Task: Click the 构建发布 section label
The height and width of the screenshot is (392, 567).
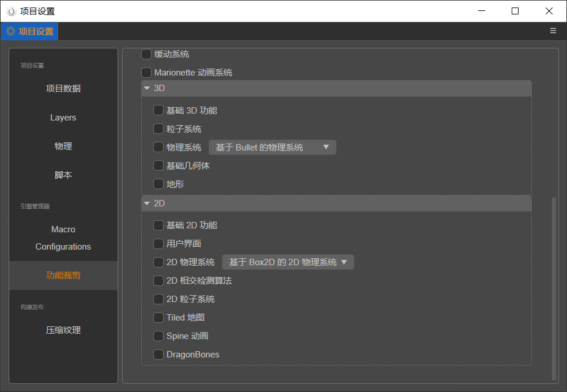Action: coord(32,307)
